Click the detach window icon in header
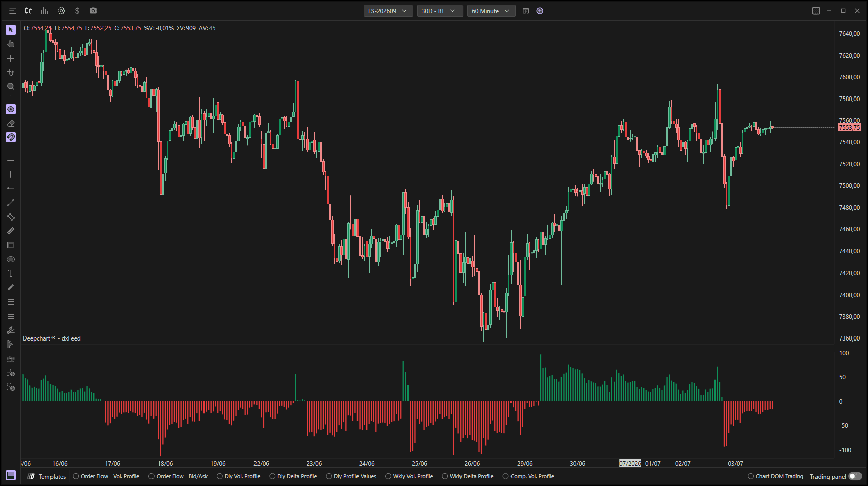The height and width of the screenshot is (486, 868). pyautogui.click(x=526, y=11)
